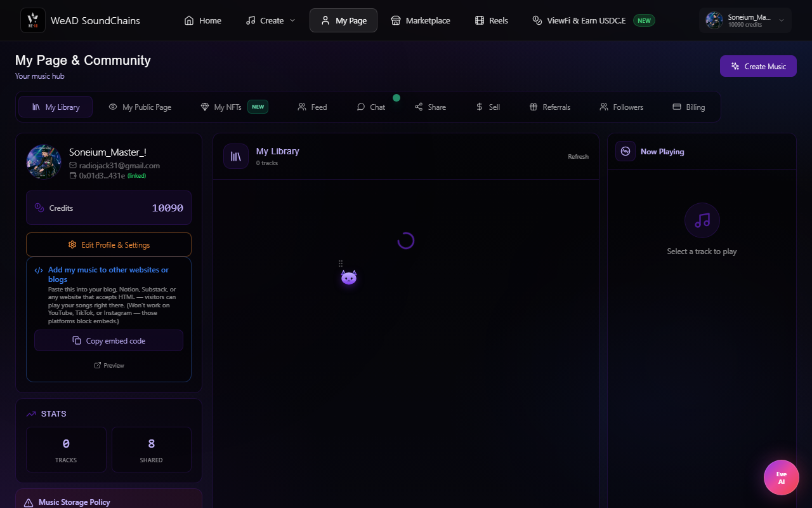Click the Marketplace storefront icon
Screen dimensions: 812x508
pos(396,20)
